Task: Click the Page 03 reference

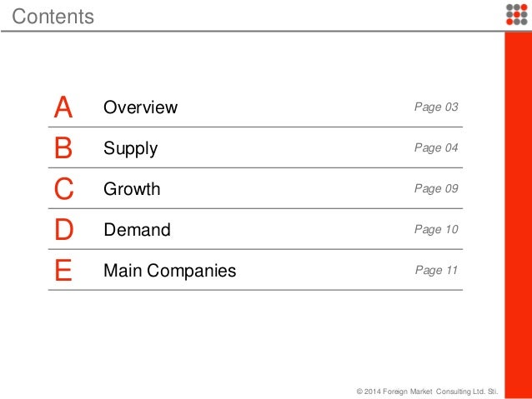Action: coord(436,107)
